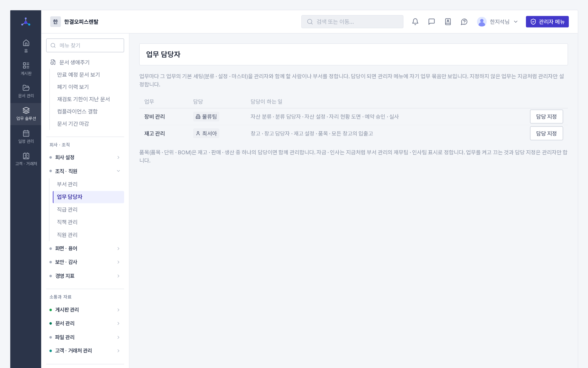The image size is (588, 368).
Task: Go to 홈 in the left rail
Action: click(x=26, y=46)
